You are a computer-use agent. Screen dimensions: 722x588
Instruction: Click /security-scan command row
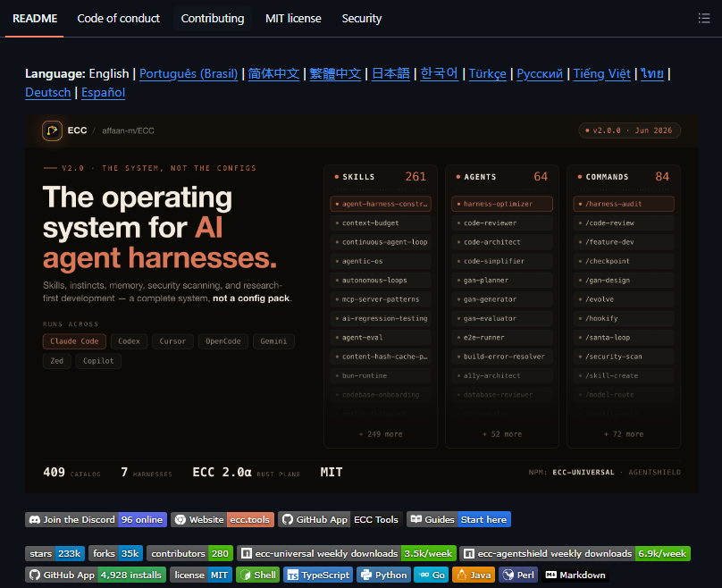[x=624, y=357]
